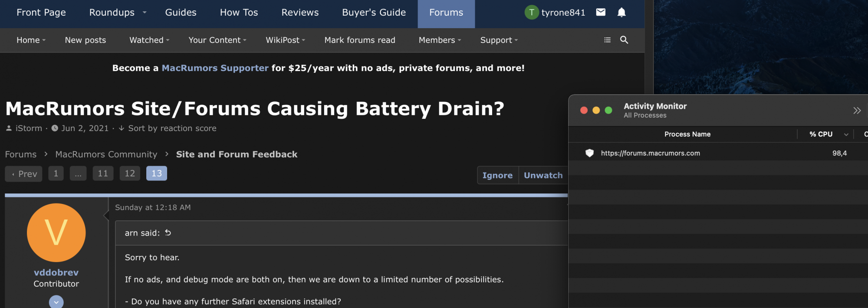Click the forum search magnifier icon
Viewport: 868px width, 308px height.
pos(624,40)
